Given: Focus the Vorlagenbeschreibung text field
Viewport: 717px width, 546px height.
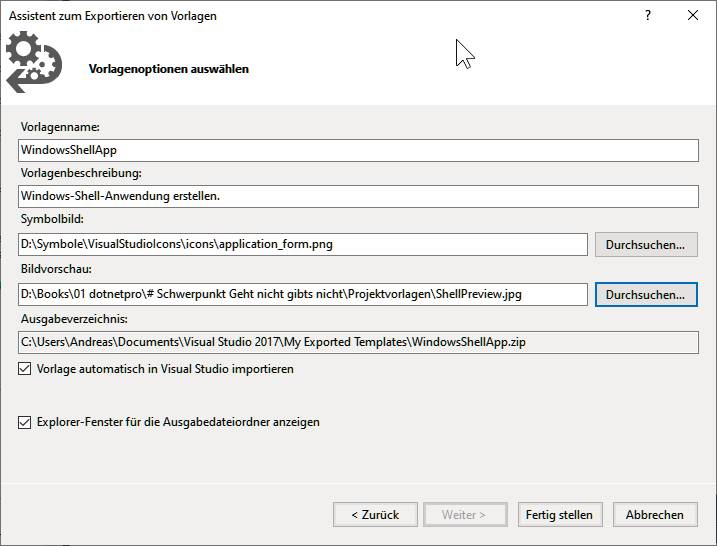Looking at the screenshot, I should 358,196.
